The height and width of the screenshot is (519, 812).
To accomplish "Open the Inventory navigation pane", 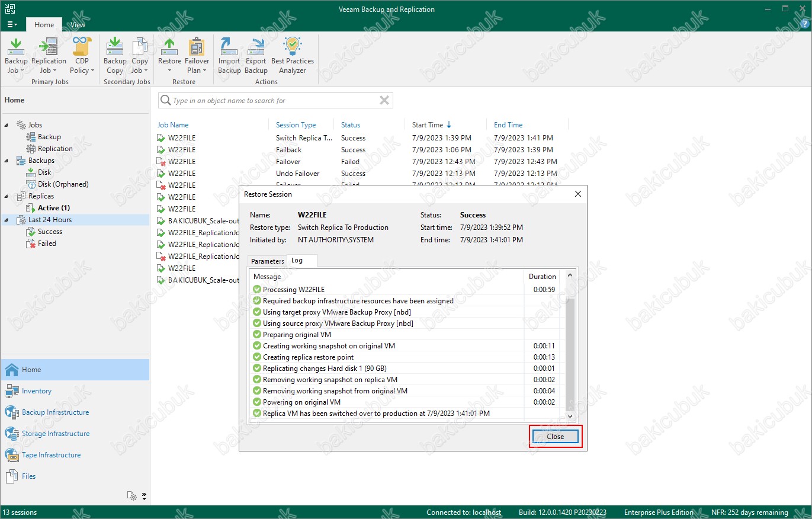I will [x=75, y=391].
